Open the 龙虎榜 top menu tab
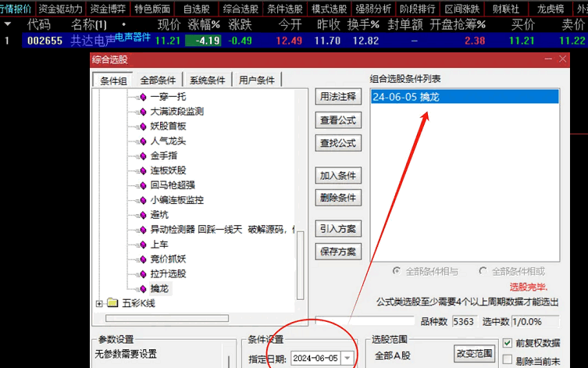The width and height of the screenshot is (588, 368). point(550,9)
